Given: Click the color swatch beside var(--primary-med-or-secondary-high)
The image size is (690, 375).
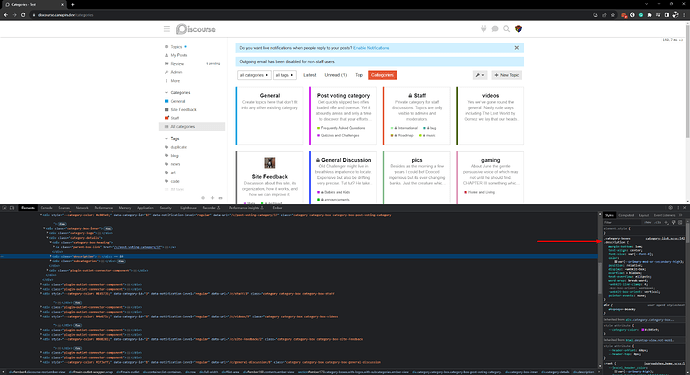Looking at the screenshot, I should 616,261.
